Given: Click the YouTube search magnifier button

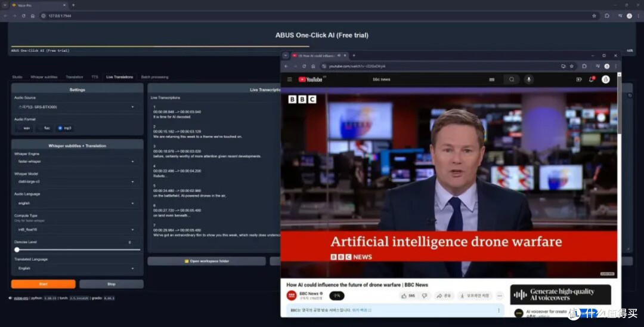Looking at the screenshot, I should [512, 79].
